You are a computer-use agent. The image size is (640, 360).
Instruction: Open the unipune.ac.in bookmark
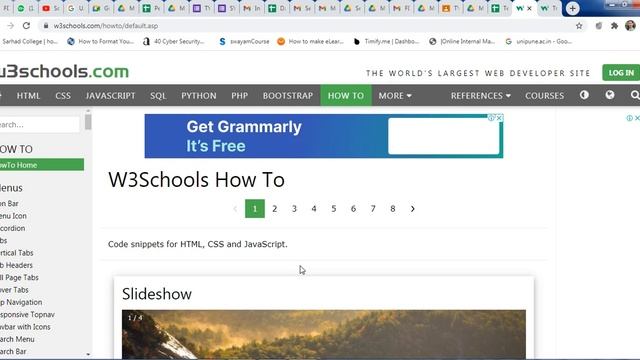pos(538,42)
